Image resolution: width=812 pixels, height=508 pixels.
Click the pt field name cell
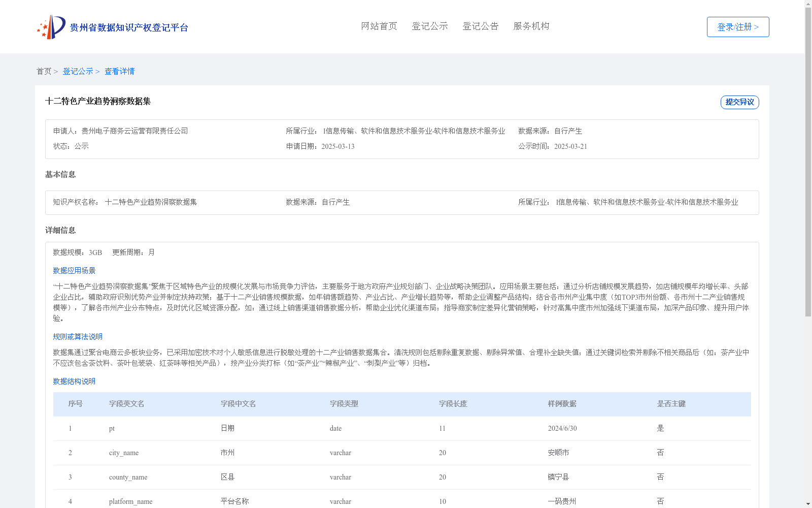click(x=112, y=428)
